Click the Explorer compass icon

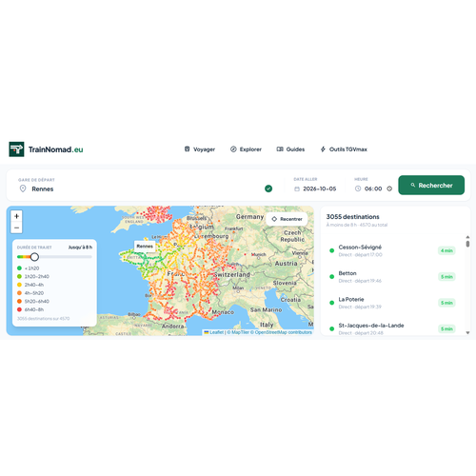233,149
